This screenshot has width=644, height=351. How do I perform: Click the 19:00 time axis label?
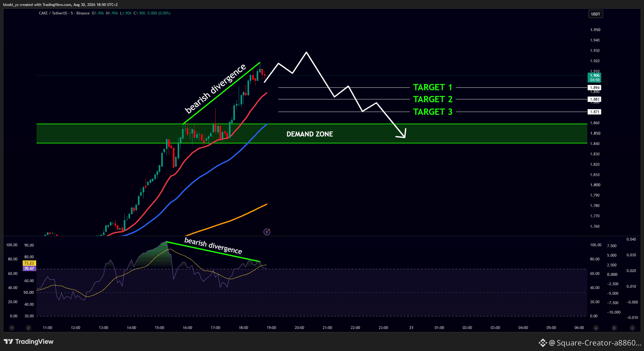(271, 328)
